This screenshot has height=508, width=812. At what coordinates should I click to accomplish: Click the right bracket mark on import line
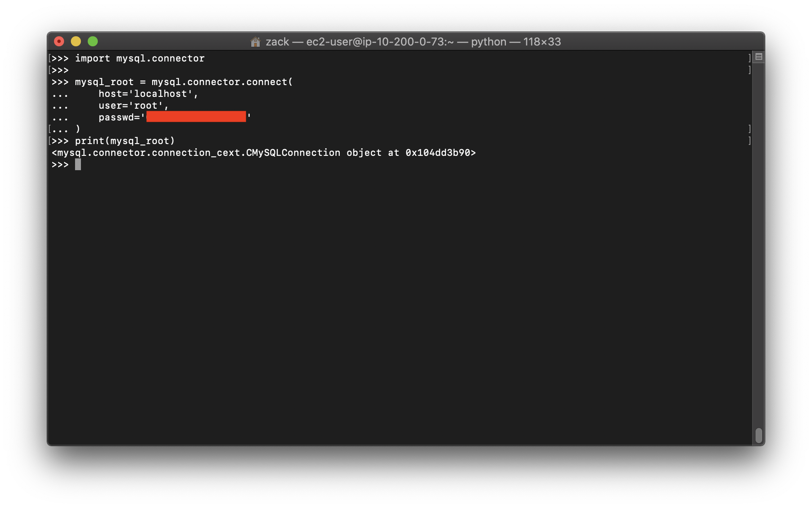point(749,58)
